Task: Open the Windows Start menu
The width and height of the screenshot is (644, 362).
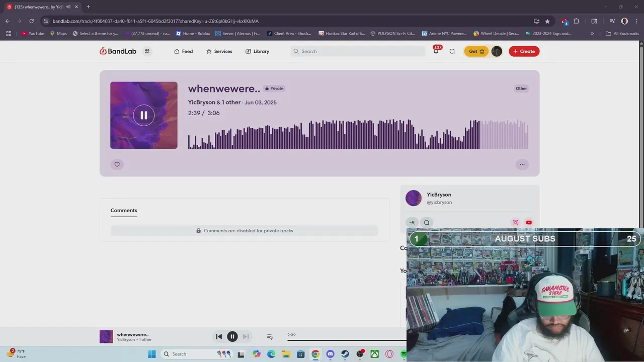Action: coord(151,354)
